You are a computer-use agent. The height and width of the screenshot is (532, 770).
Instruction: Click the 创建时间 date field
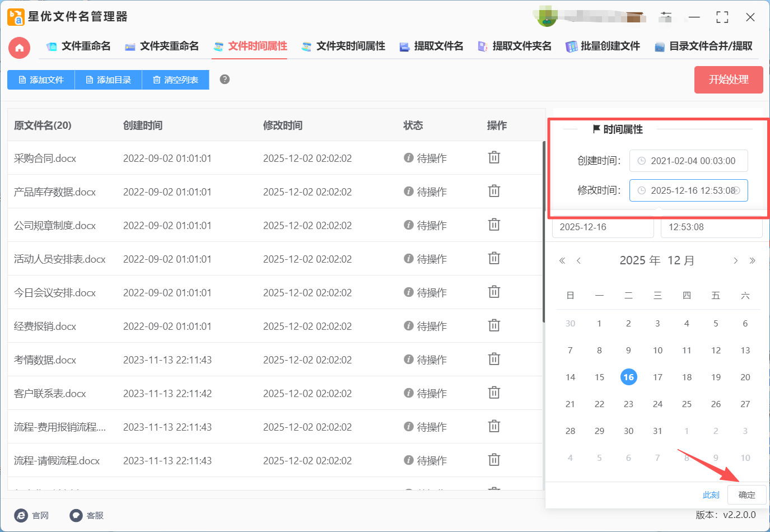tap(688, 161)
